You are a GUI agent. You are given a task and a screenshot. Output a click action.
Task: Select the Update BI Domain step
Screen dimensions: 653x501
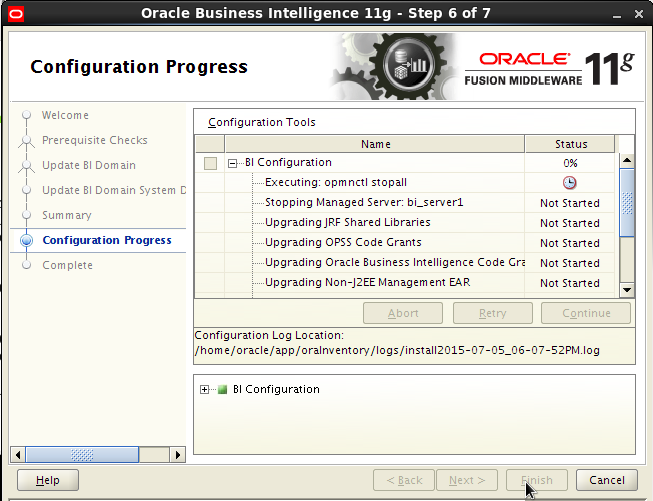pos(89,165)
